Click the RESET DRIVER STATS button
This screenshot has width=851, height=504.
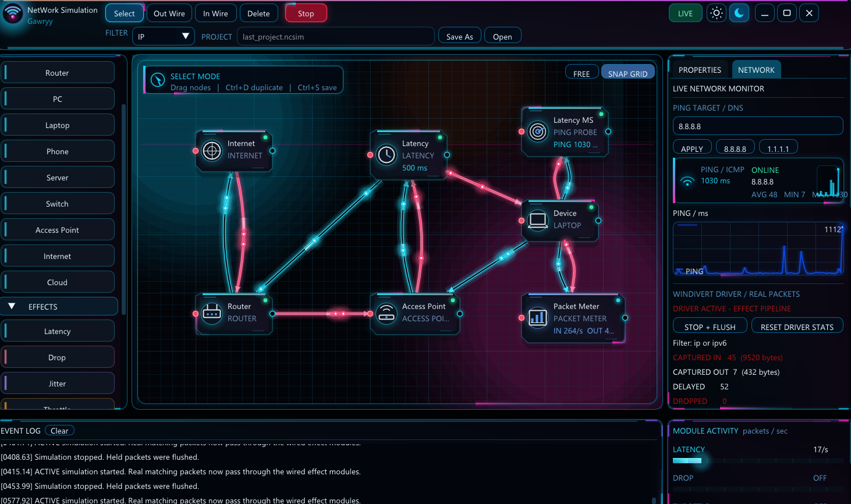(x=797, y=326)
